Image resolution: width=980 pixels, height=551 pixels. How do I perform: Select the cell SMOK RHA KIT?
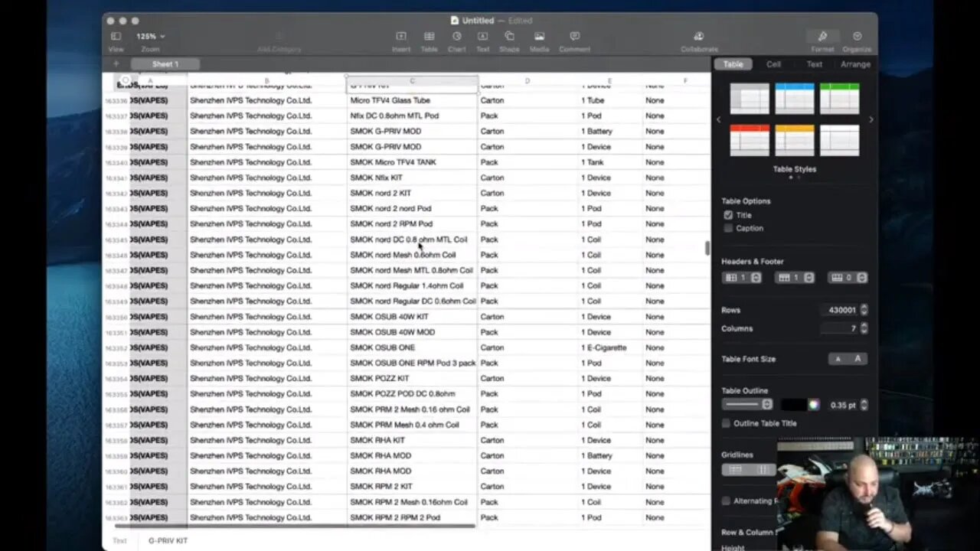tap(412, 440)
